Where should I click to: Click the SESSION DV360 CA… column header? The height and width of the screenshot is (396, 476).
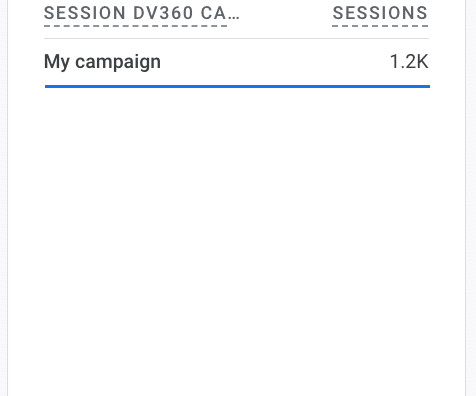click(x=142, y=13)
